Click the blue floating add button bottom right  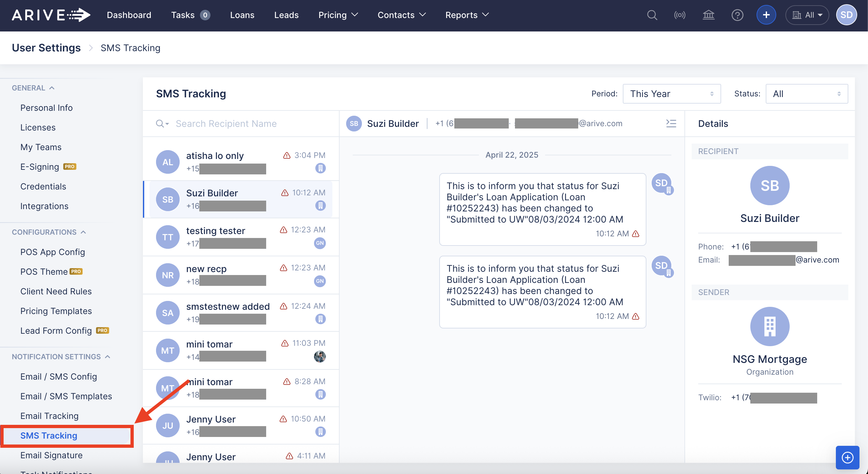click(847, 457)
